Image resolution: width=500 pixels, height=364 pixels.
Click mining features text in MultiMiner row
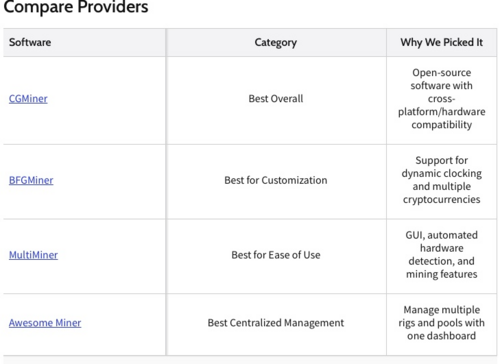click(442, 274)
